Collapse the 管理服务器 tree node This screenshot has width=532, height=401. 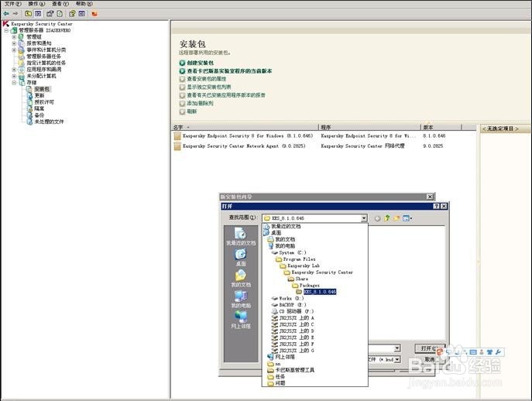click(x=6, y=30)
